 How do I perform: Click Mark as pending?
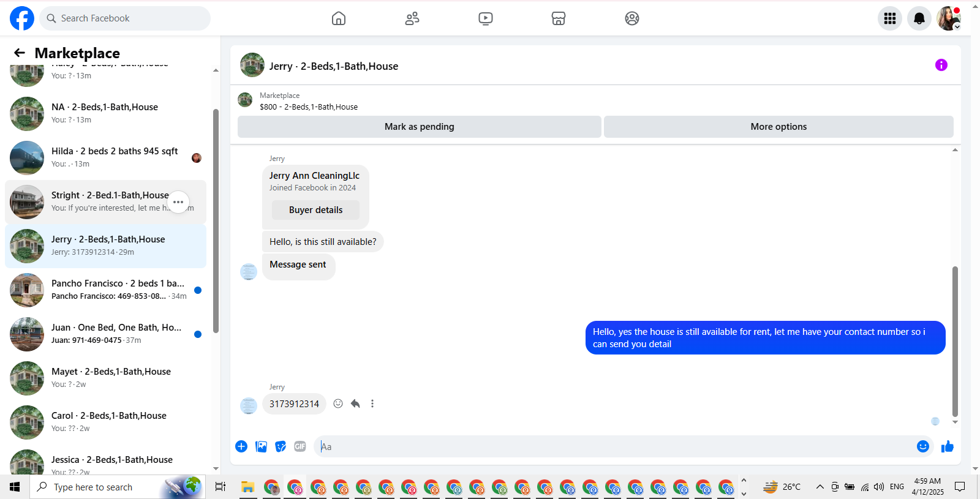point(420,127)
